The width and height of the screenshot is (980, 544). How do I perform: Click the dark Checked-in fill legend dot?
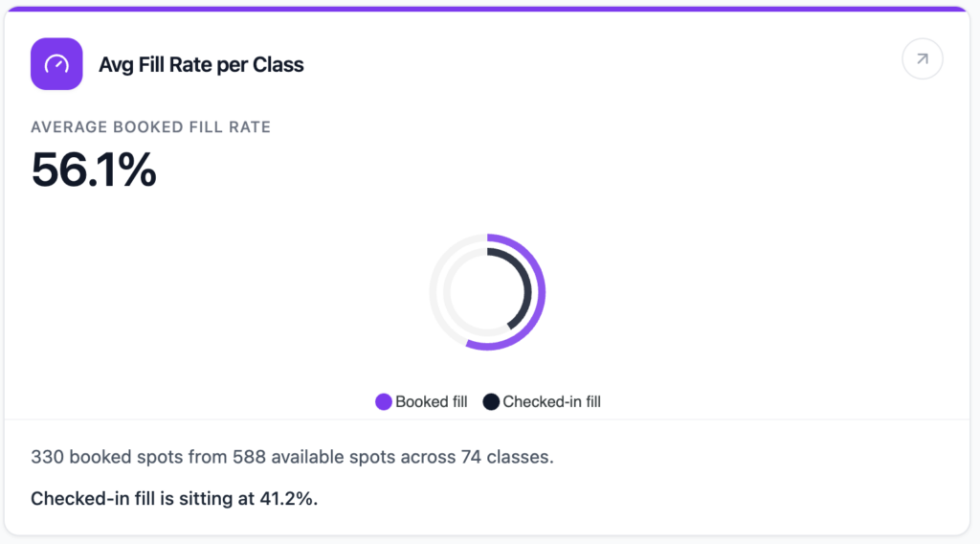pyautogui.click(x=491, y=402)
